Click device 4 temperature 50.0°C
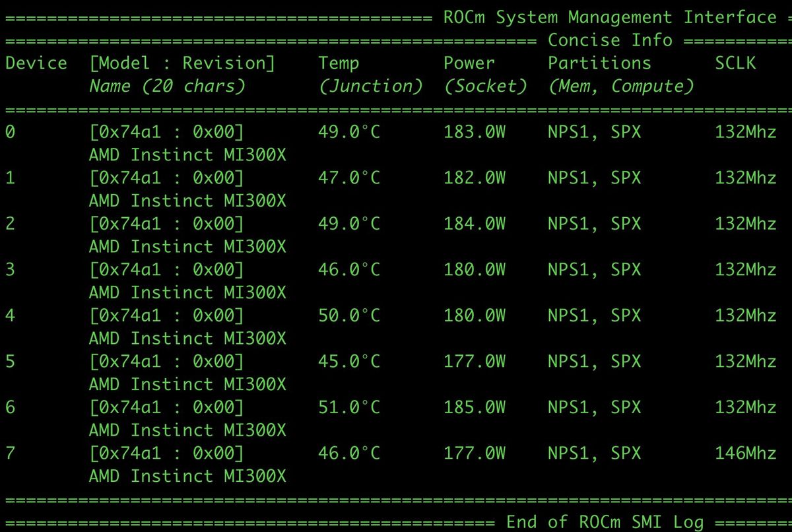792x532 pixels. [x=349, y=316]
